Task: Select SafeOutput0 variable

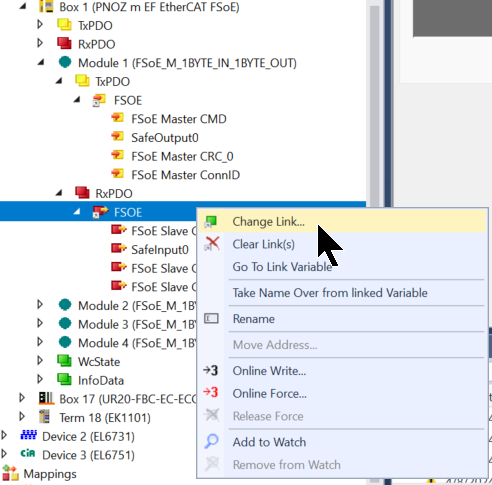Action: (165, 138)
